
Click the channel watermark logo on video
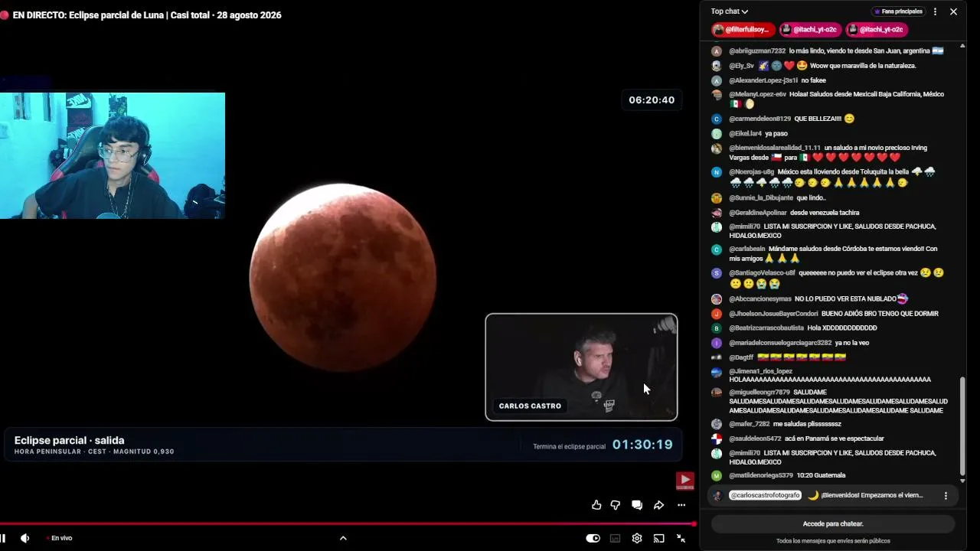tap(684, 481)
